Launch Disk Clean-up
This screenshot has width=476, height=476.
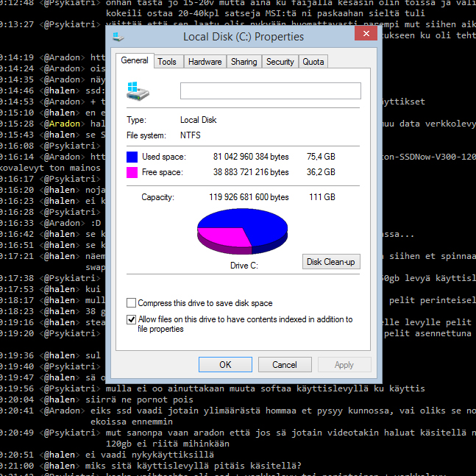click(331, 262)
